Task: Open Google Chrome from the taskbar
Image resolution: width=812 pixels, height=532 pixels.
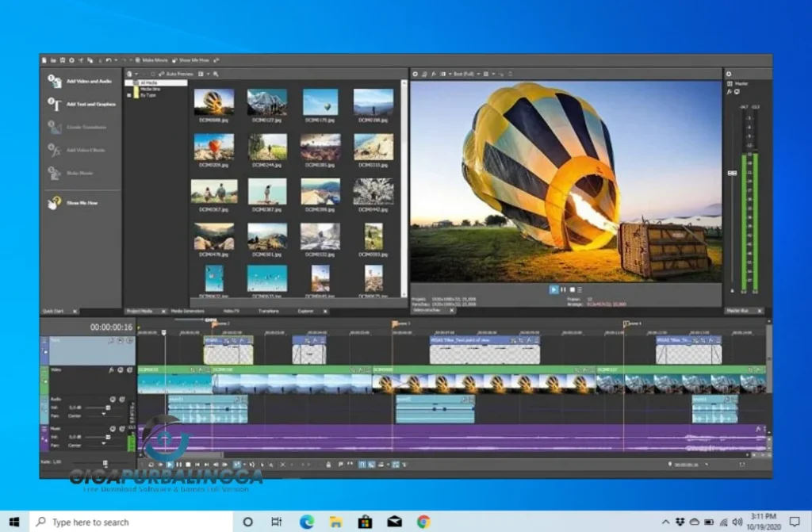Action: click(423, 522)
